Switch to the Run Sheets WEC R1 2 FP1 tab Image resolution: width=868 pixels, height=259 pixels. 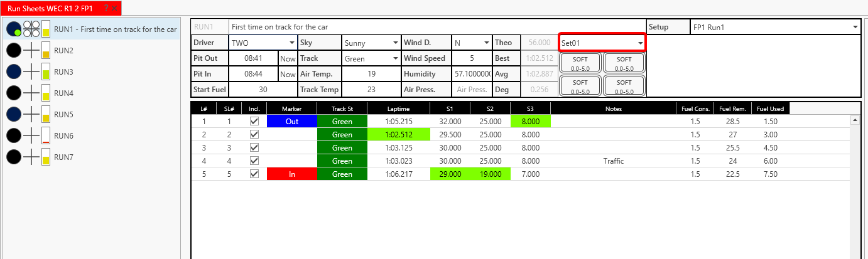click(x=50, y=9)
